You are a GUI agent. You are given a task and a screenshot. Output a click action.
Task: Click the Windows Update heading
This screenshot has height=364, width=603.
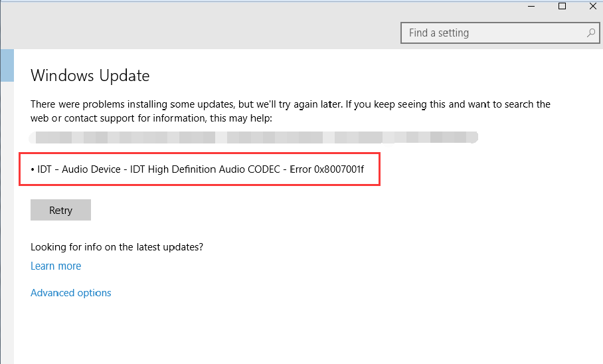pos(90,76)
